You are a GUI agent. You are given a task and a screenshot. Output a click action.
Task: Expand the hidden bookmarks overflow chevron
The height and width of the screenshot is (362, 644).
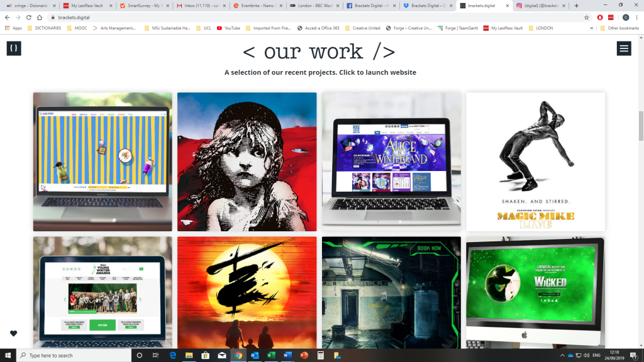(591, 28)
